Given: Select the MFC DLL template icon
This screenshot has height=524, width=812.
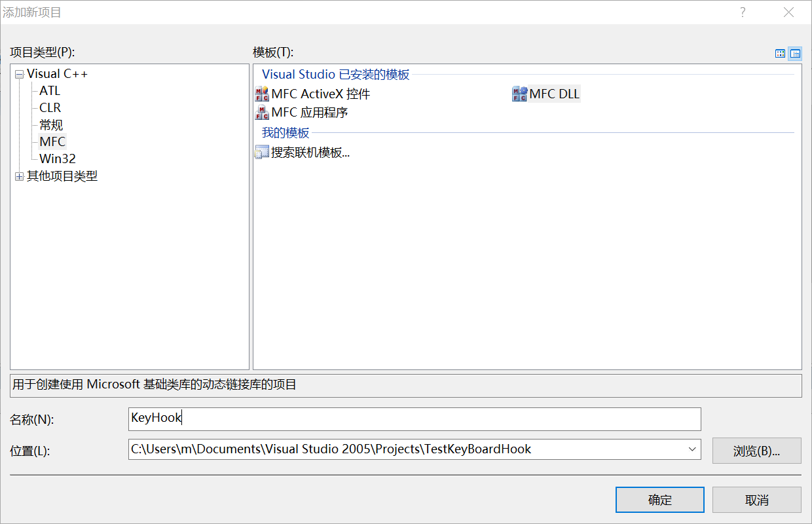Looking at the screenshot, I should [519, 94].
